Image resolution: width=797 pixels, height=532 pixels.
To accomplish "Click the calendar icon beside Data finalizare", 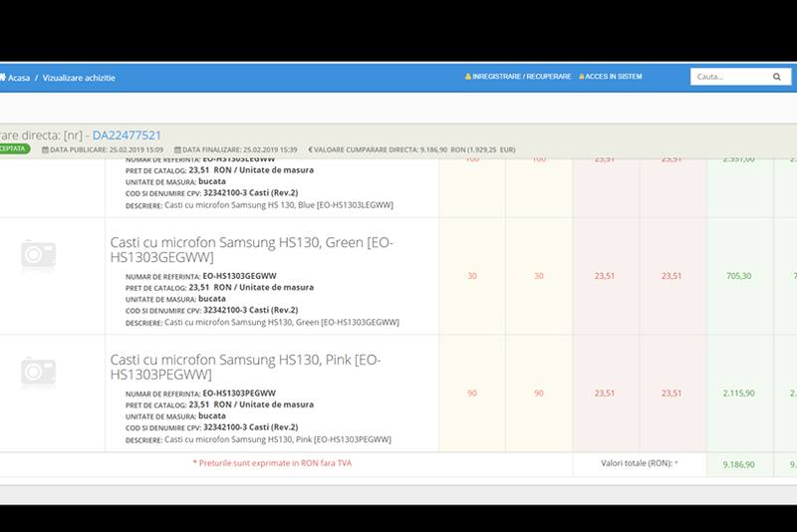I will point(177,149).
